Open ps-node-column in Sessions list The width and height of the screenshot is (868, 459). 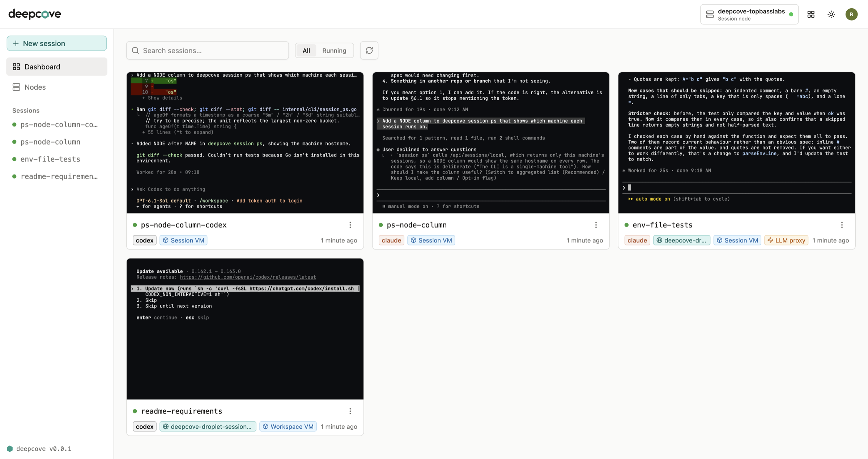pyautogui.click(x=57, y=142)
